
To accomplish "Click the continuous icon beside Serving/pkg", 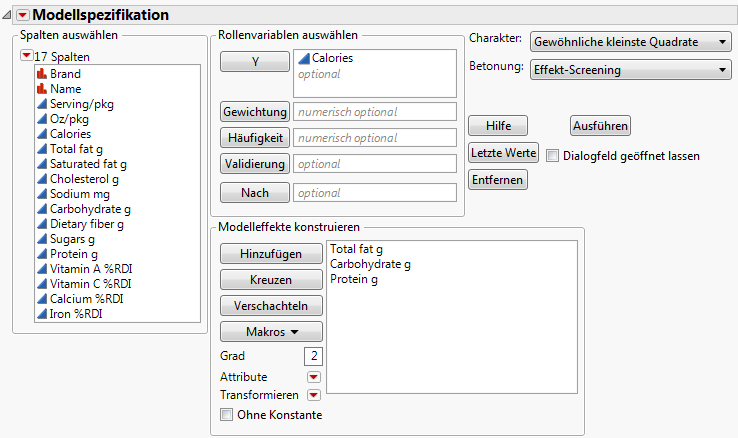I will click(42, 104).
